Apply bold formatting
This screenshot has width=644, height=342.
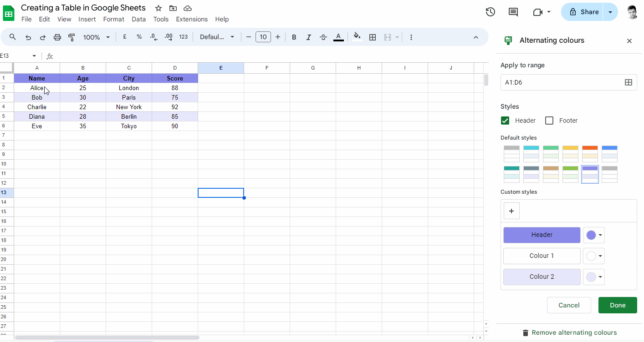click(x=294, y=37)
